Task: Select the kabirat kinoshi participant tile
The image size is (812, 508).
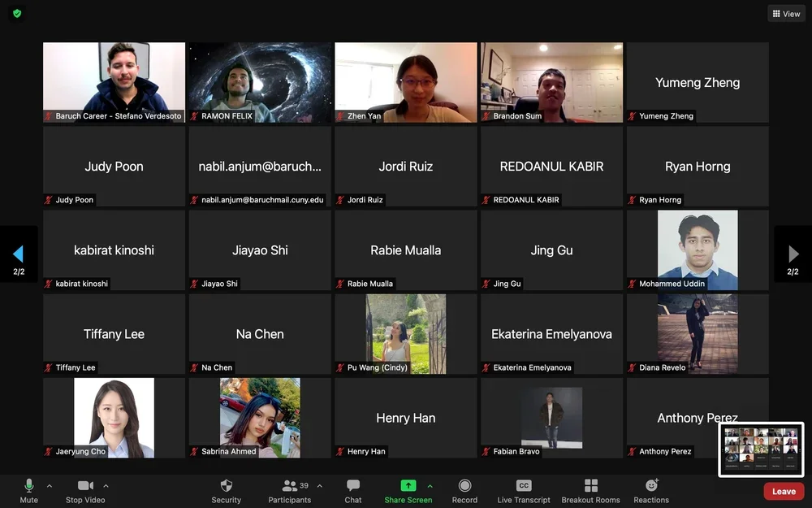Action: (x=114, y=250)
